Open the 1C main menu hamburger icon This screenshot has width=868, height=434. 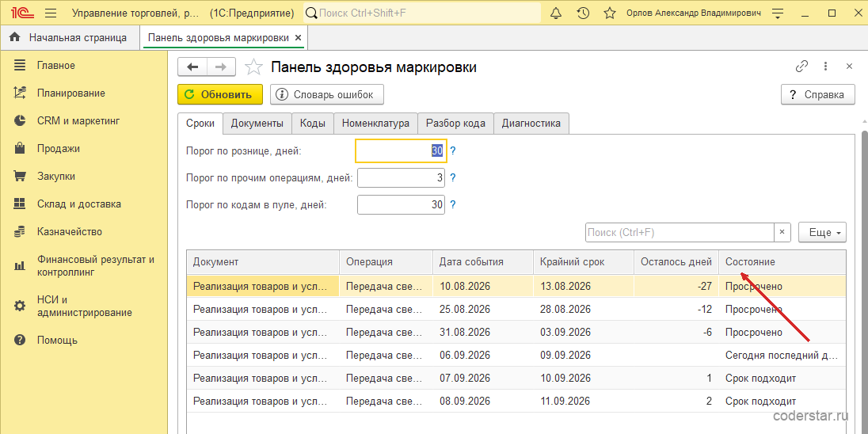(51, 13)
